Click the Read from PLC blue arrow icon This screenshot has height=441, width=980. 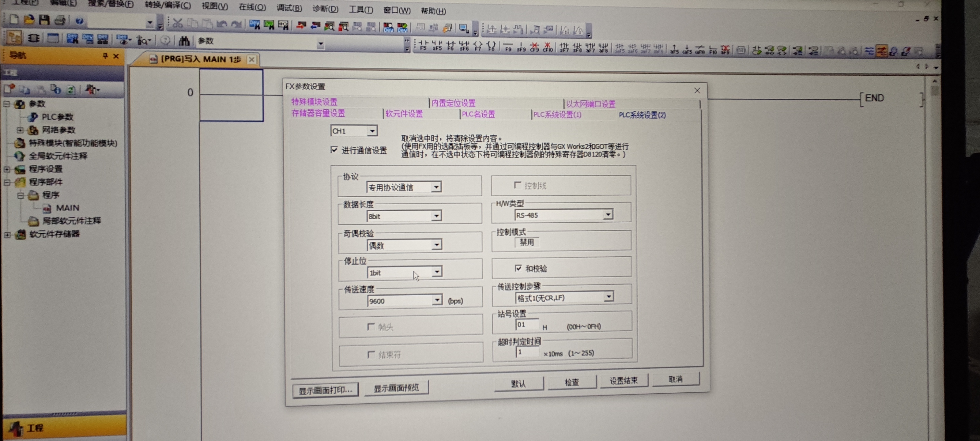[x=315, y=26]
